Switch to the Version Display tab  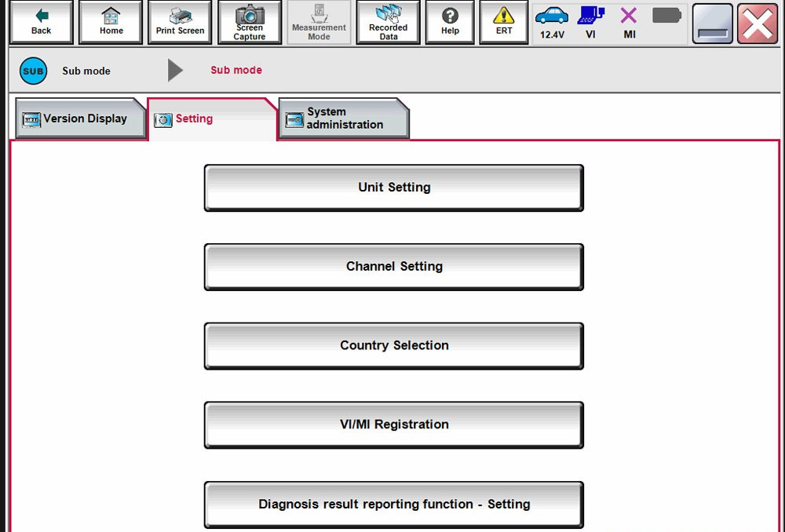[x=78, y=118]
